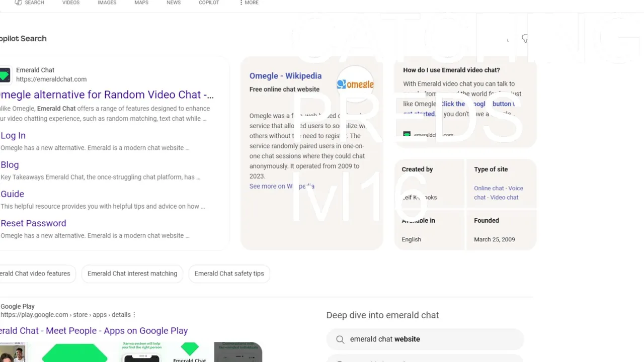
Task: Click the thumbs-down feedback icon
Action: [524, 39]
